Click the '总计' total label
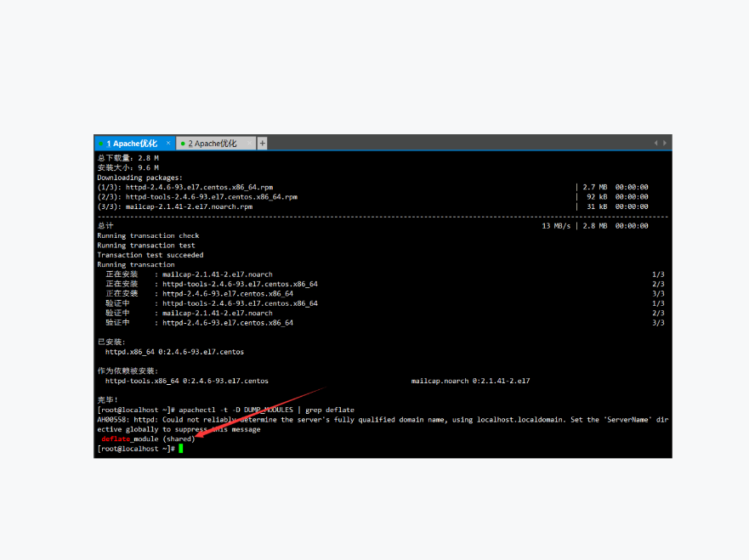 pos(105,226)
